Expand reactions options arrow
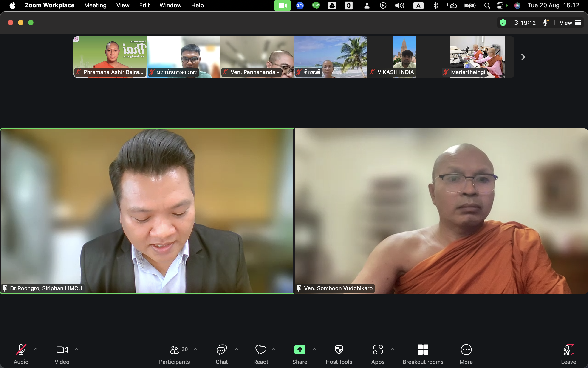Image resolution: width=588 pixels, height=368 pixels. pyautogui.click(x=274, y=349)
